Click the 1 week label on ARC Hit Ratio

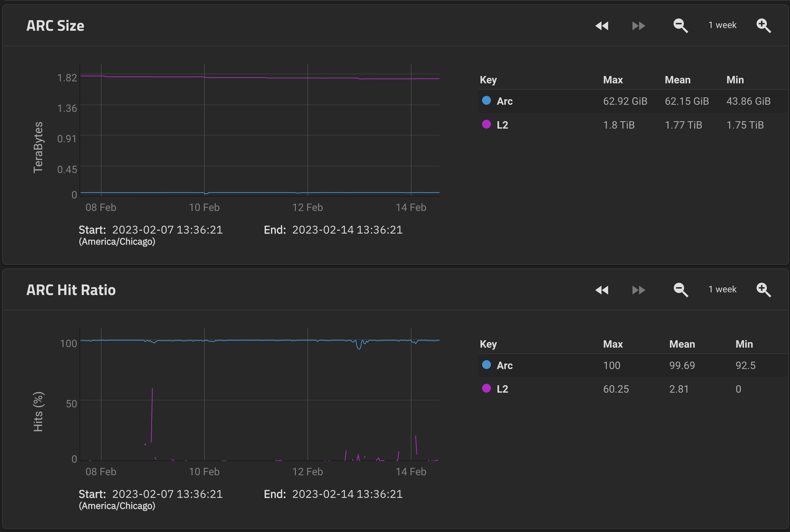click(x=722, y=289)
